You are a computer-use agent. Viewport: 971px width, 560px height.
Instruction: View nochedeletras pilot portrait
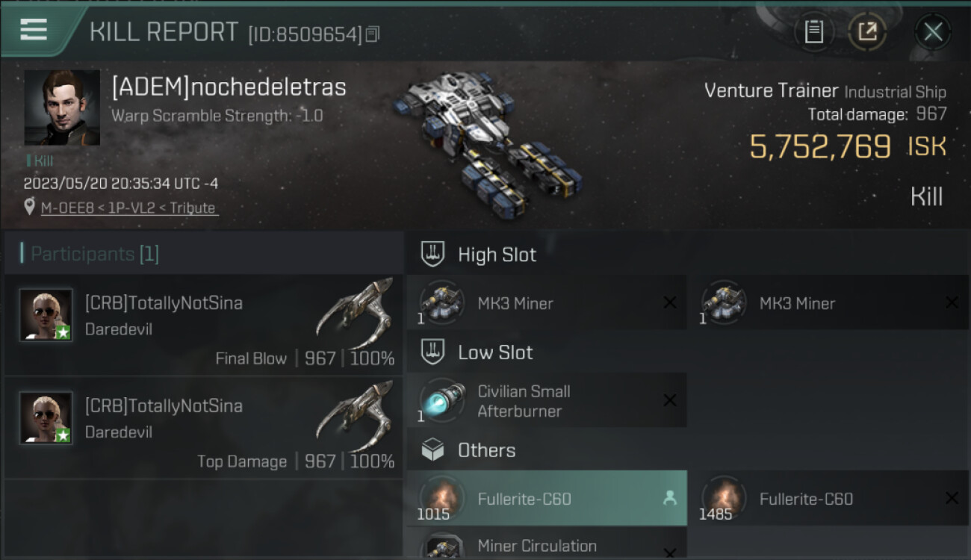(62, 108)
